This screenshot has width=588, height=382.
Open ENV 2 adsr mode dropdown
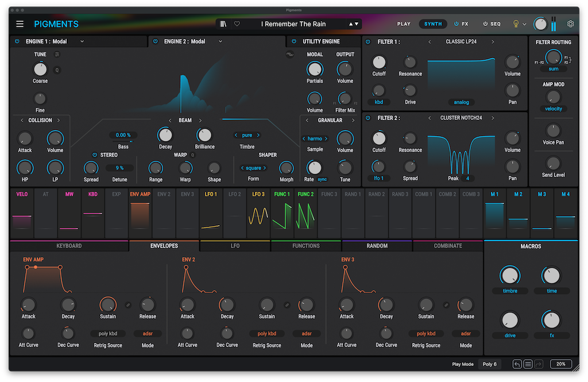307,334
